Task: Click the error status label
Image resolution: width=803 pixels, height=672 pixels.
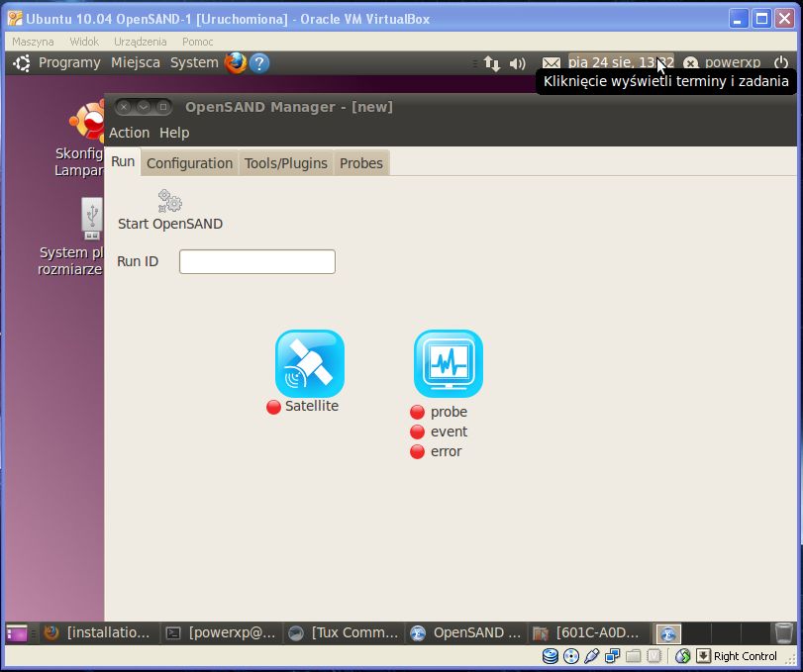Action: 446,452
